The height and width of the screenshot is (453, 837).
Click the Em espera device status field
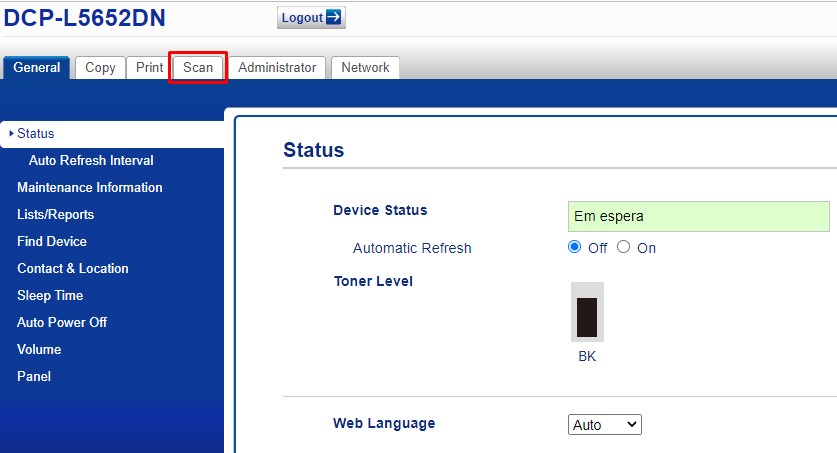click(699, 216)
